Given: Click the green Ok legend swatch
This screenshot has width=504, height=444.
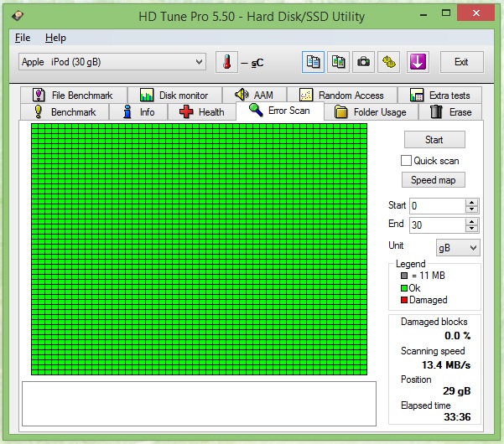Looking at the screenshot, I should pyautogui.click(x=404, y=288).
